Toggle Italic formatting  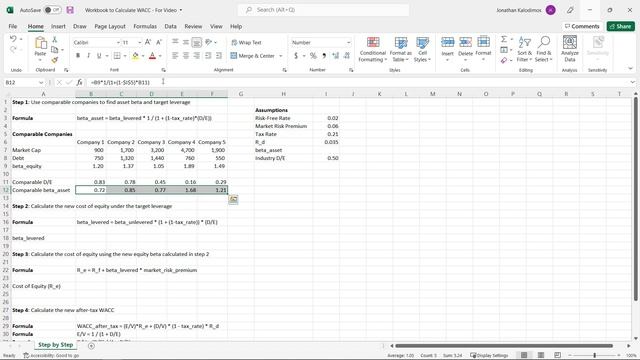[88, 56]
